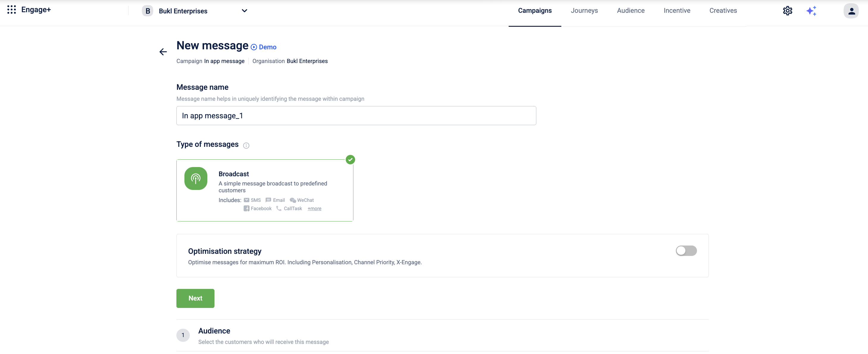Click the 'Optimisation strategy' heading
The image size is (868, 354).
click(x=225, y=252)
